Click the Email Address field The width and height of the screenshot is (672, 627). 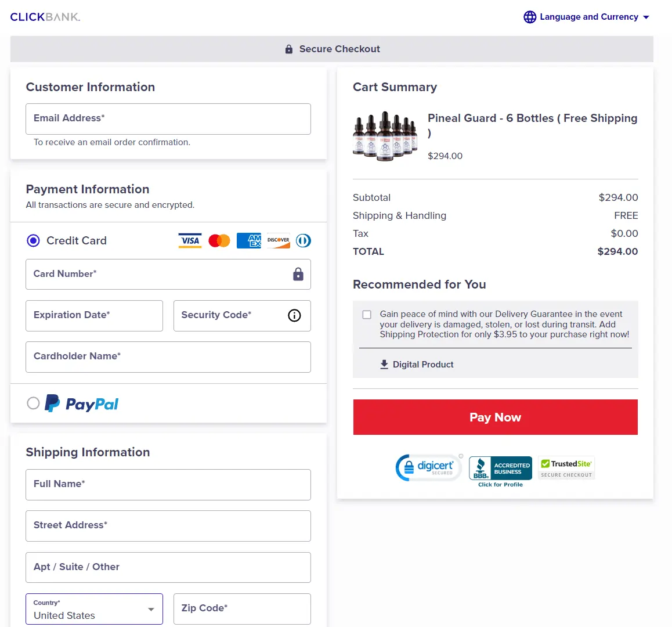(x=168, y=119)
